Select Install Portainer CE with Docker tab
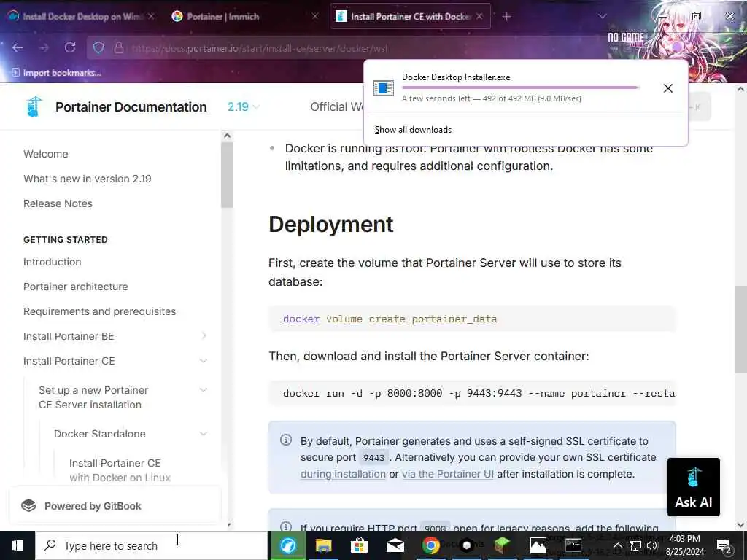Image resolution: width=747 pixels, height=560 pixels. [411, 16]
